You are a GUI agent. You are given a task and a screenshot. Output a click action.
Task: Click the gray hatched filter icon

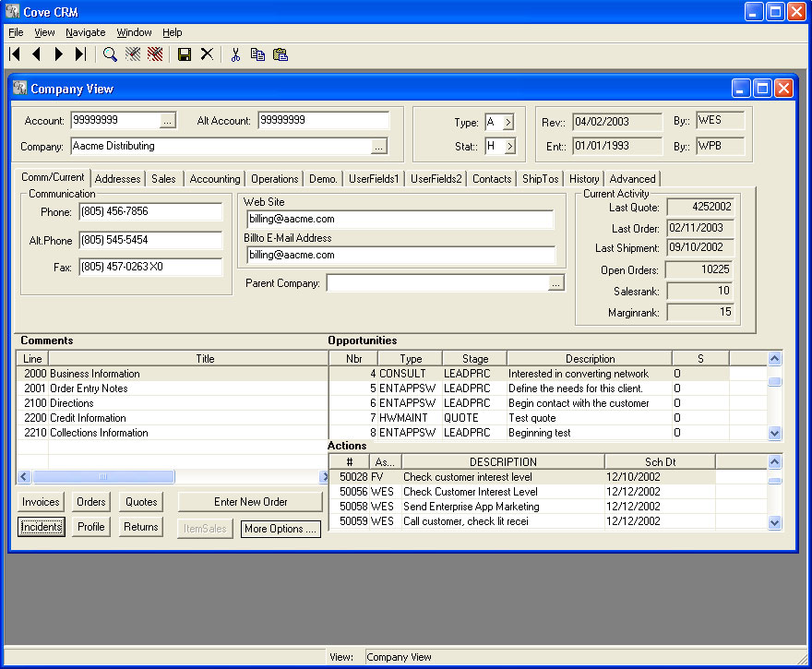point(133,54)
